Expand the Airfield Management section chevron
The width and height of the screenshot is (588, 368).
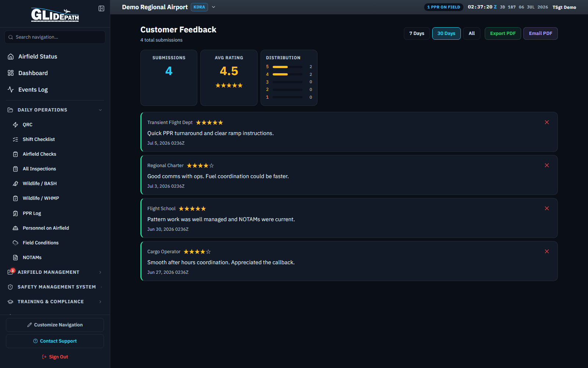point(100,272)
